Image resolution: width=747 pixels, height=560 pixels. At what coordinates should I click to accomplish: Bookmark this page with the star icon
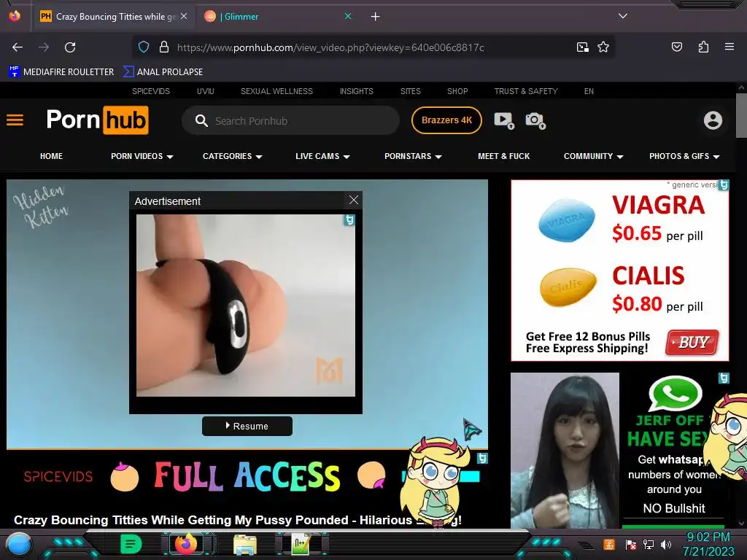(x=603, y=47)
